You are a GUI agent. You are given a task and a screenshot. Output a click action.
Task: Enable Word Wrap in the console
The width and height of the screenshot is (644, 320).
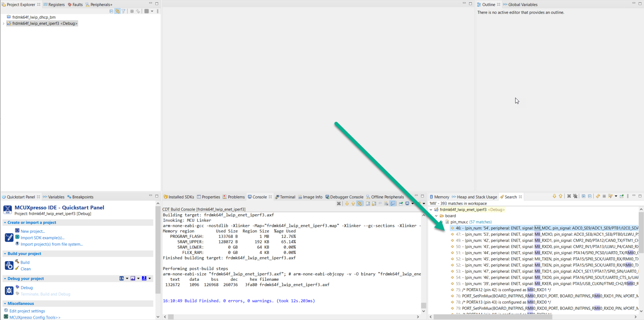coord(380,204)
